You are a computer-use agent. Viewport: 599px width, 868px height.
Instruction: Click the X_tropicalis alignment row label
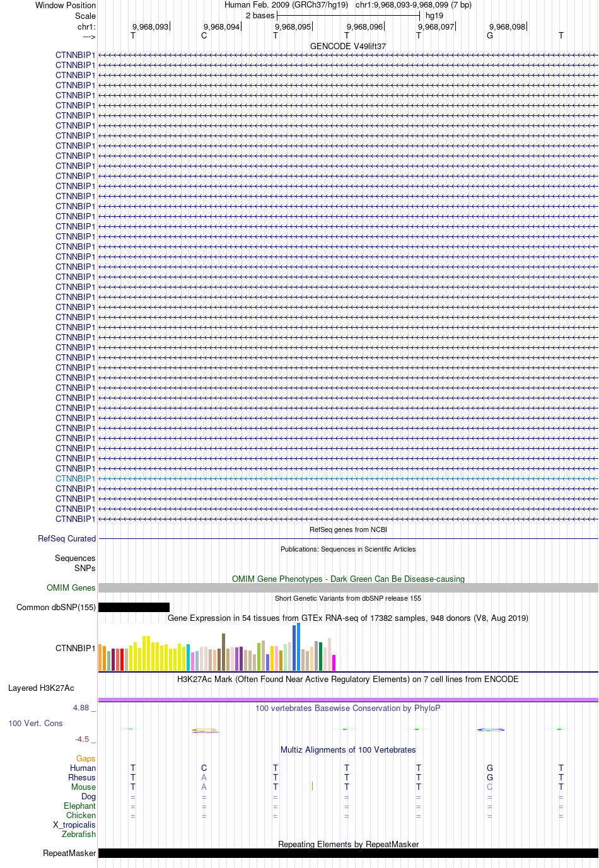(74, 825)
